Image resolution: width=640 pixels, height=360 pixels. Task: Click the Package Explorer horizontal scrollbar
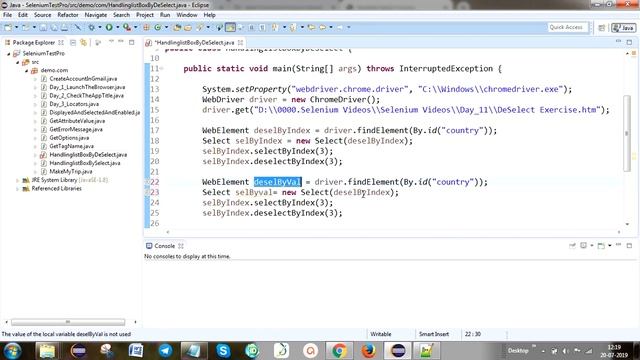click(x=68, y=322)
